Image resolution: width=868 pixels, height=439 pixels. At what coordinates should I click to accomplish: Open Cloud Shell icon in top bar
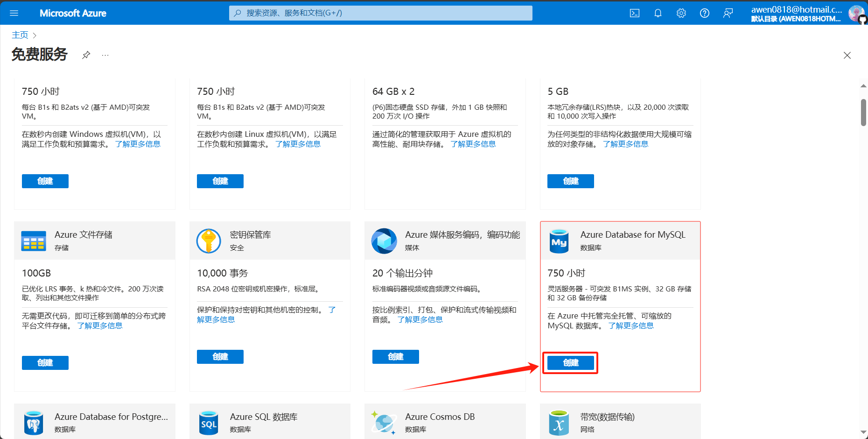pyautogui.click(x=635, y=13)
